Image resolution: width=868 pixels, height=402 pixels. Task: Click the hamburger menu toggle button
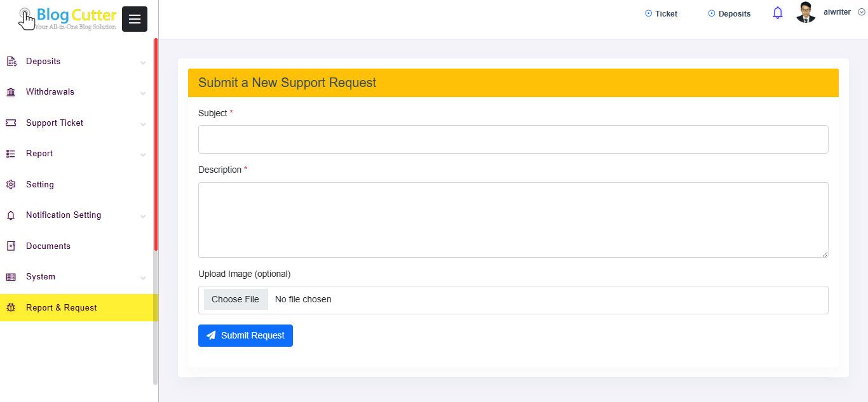(x=134, y=19)
